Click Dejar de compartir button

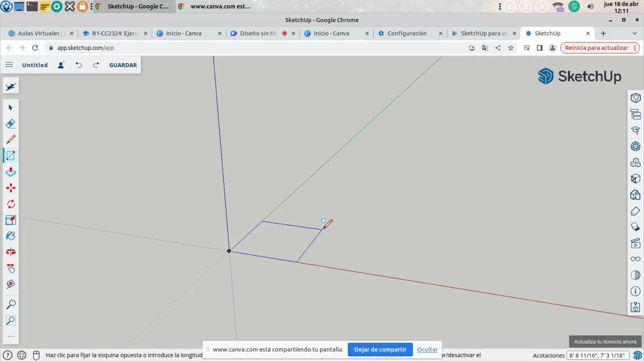[380, 349]
